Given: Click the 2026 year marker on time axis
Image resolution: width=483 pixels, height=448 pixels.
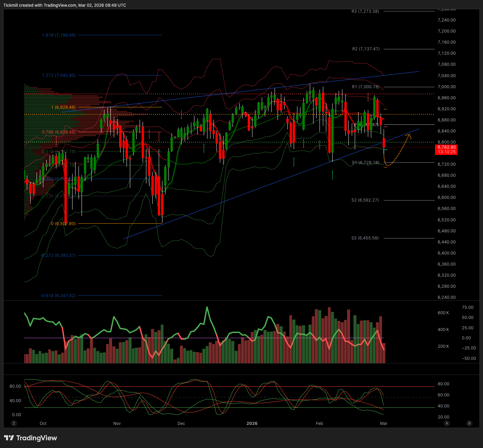Looking at the screenshot, I should click(x=252, y=423).
